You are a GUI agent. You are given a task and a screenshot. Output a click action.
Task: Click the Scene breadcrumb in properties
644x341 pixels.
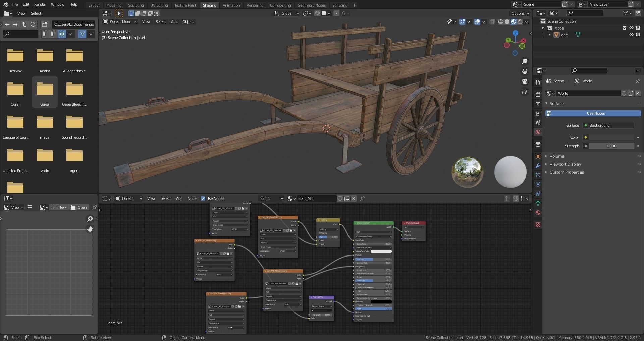point(555,81)
